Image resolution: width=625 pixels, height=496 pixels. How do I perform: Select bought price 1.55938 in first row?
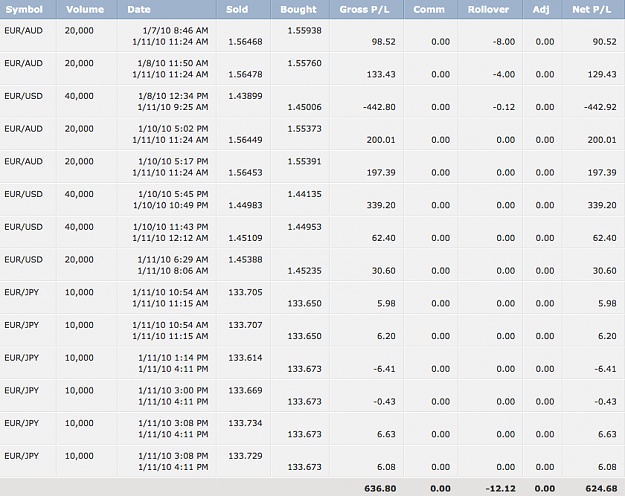(305, 31)
